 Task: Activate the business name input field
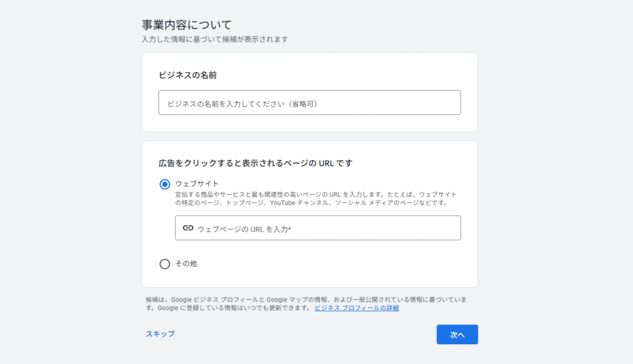coord(309,102)
